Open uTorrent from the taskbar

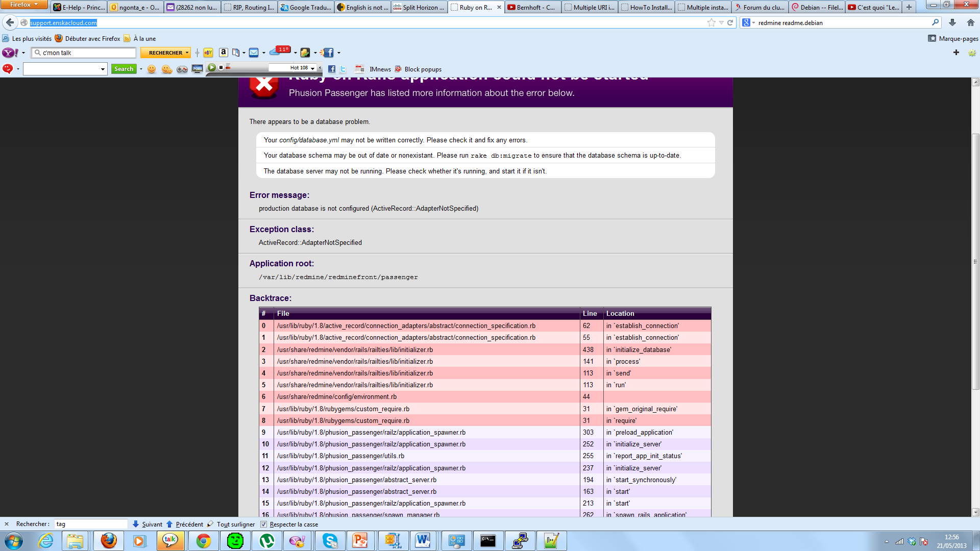click(267, 541)
